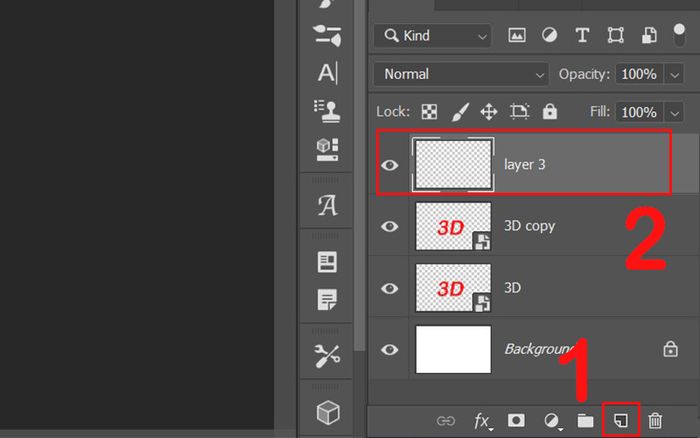Select the 3D copy layer thumbnail

coord(453,226)
